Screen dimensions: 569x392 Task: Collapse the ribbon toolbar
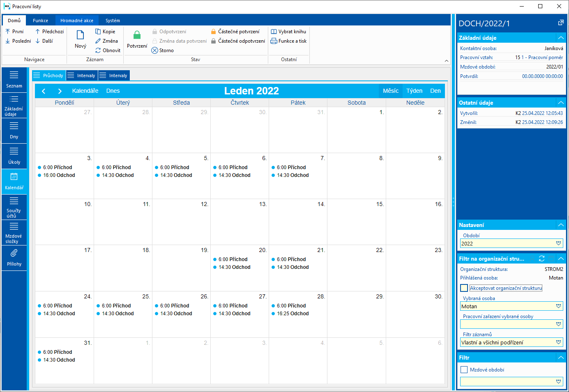click(x=447, y=61)
